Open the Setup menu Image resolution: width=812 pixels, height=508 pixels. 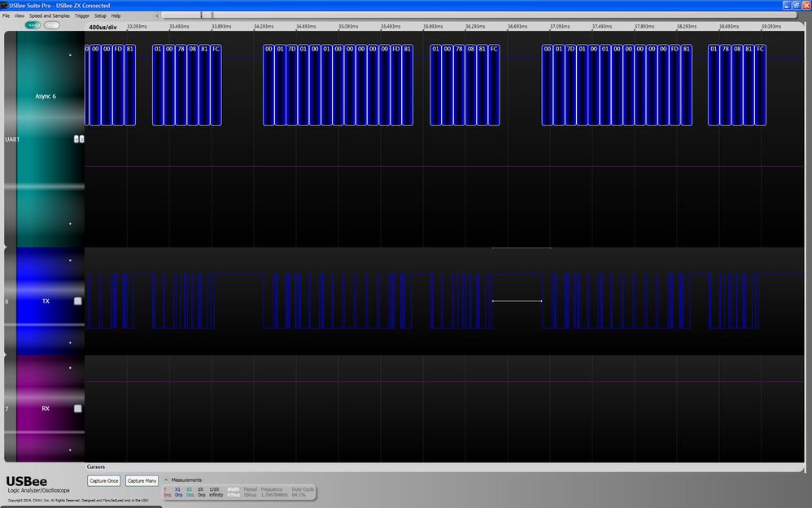pyautogui.click(x=100, y=15)
